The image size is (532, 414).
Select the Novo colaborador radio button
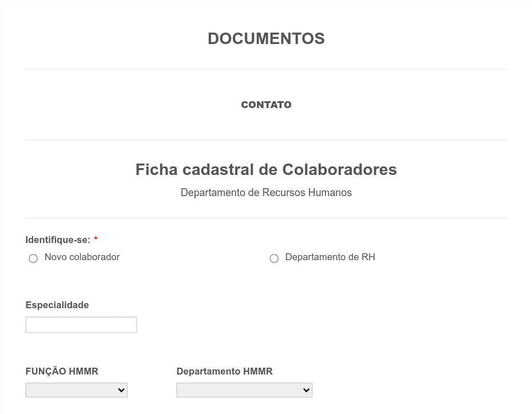tap(33, 258)
